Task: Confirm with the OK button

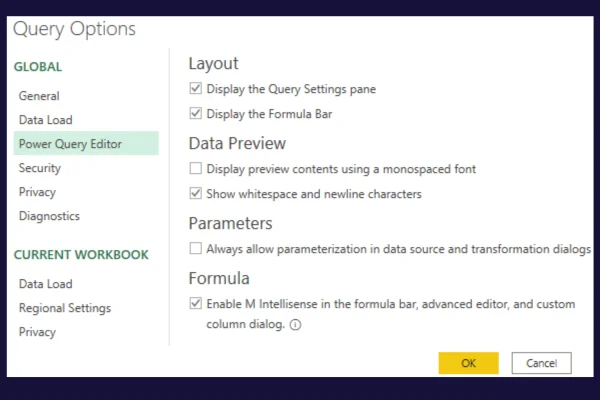Action: click(468, 363)
